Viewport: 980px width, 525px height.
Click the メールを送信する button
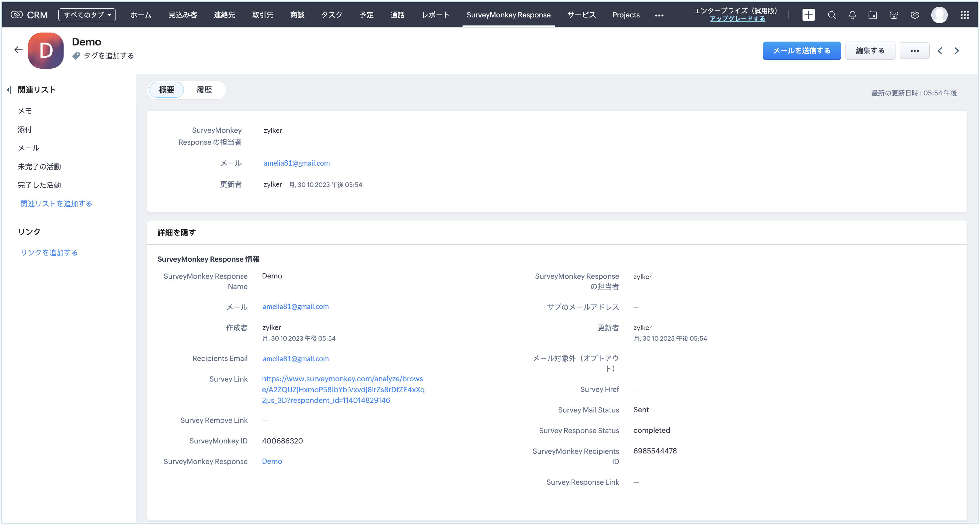coord(802,51)
